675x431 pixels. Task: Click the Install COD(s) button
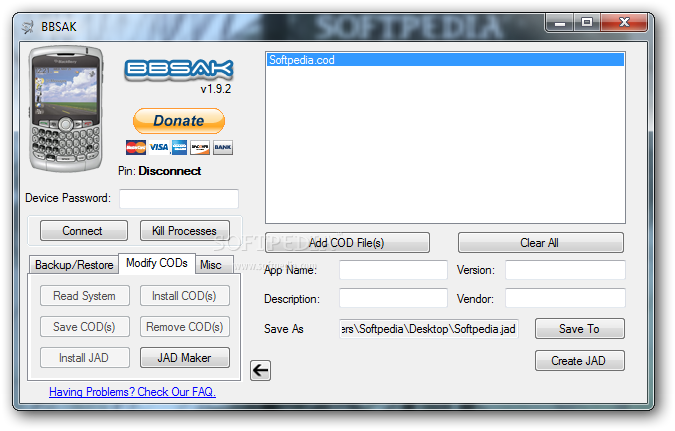[x=185, y=296]
